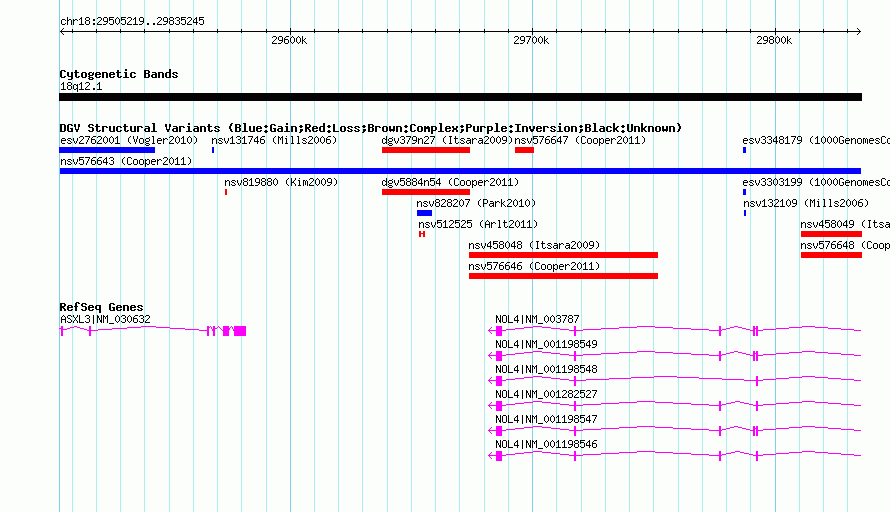The image size is (890, 512).
Task: Click the nsv576646 (Cooper2011) label
Action: point(534,266)
